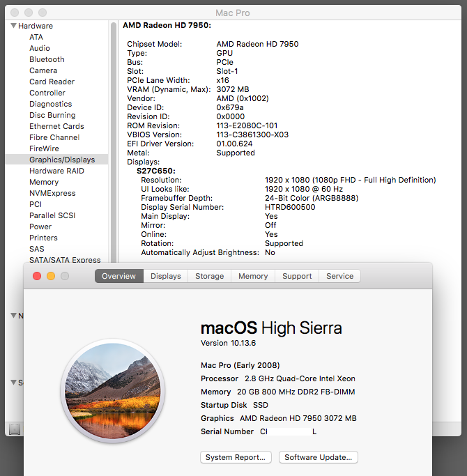467x476 pixels.
Task: Click the VBIOS Version 113-C3861300-X03
Action: coord(252,135)
